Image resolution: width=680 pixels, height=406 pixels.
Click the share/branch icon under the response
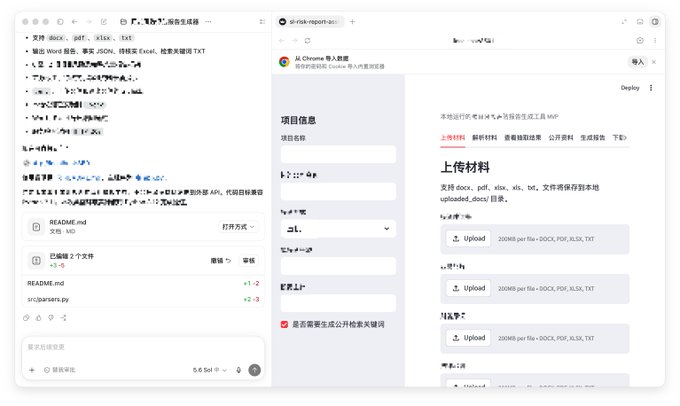pos(63,318)
